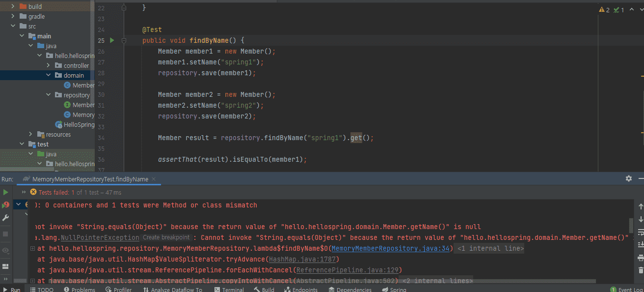644x292 pixels.
Task: Clear all console output trash icon
Action: [641, 270]
